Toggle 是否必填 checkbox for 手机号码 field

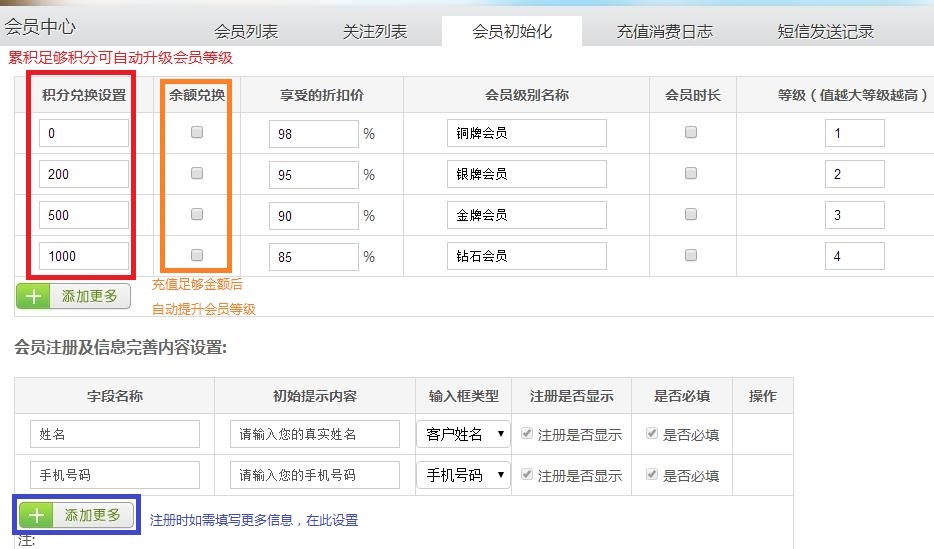coord(653,475)
